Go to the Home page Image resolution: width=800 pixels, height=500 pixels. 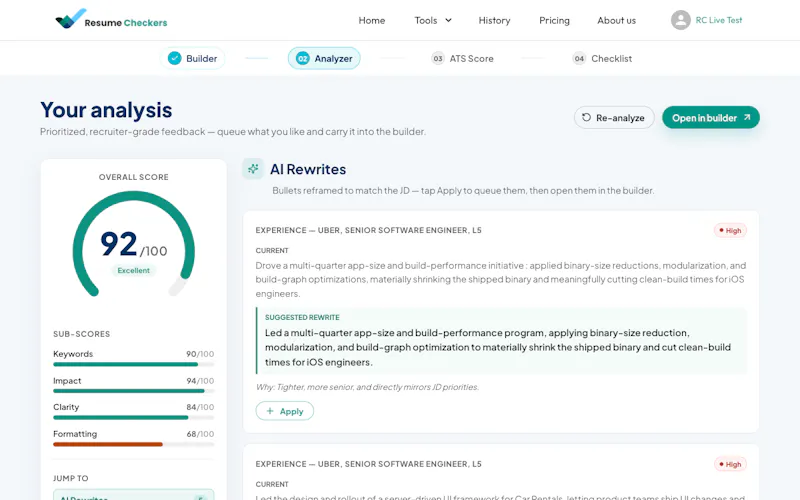pyautogui.click(x=371, y=20)
